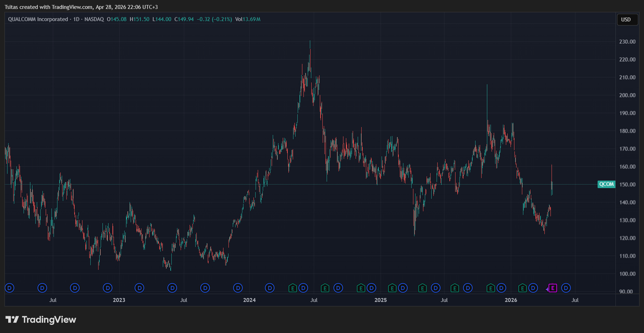Click the dividend marker beside the first green earnings marker
The width and height of the screenshot is (644, 333).
303,288
